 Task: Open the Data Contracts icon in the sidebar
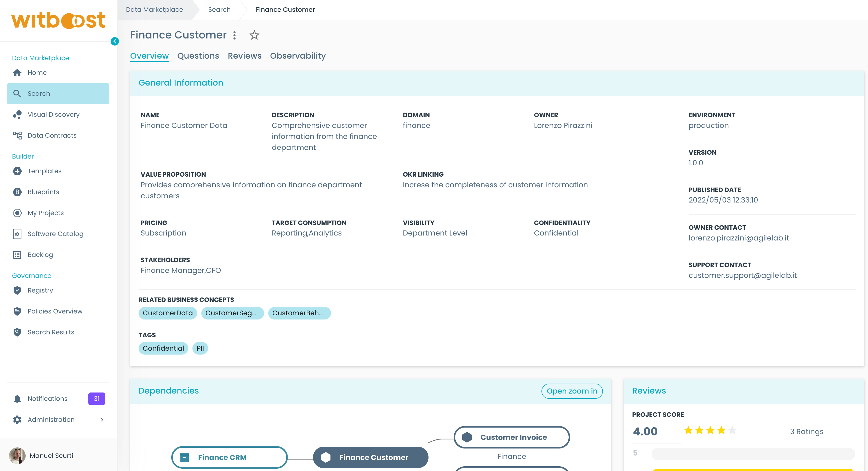17,136
